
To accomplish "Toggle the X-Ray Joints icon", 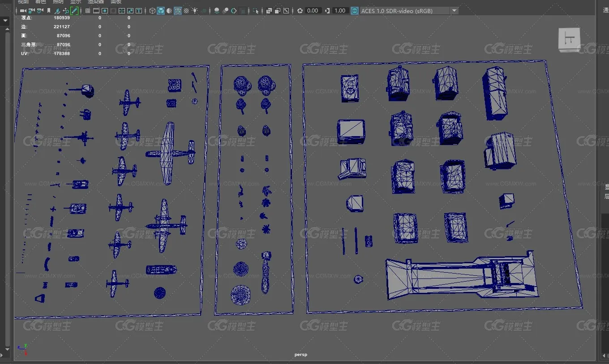I will point(286,11).
